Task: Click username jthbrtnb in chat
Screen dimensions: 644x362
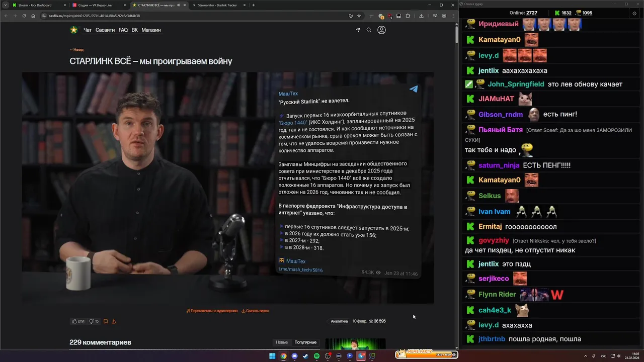Action: (x=492, y=339)
